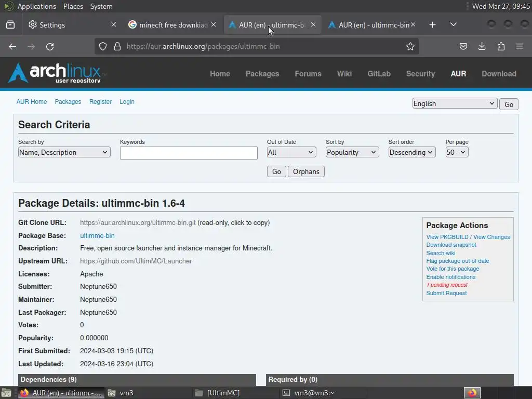The width and height of the screenshot is (532, 399).
Task: Bookmark this page with the star icon
Action: [410, 46]
